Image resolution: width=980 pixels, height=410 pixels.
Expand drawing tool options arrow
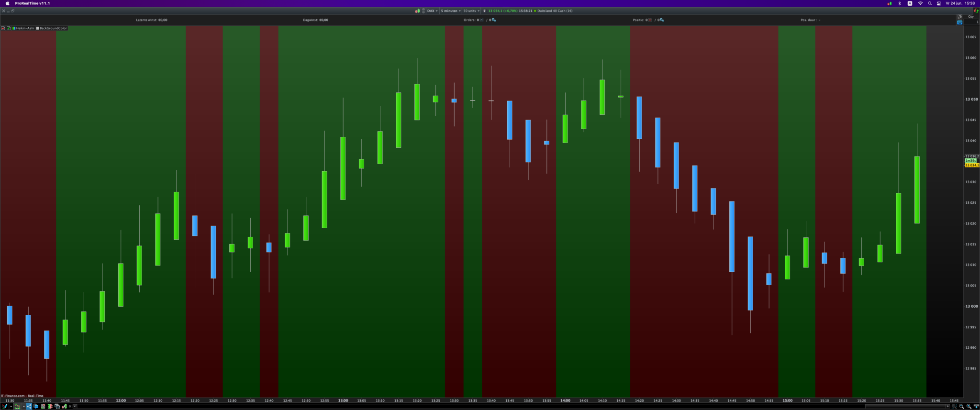pyautogui.click(x=11, y=406)
